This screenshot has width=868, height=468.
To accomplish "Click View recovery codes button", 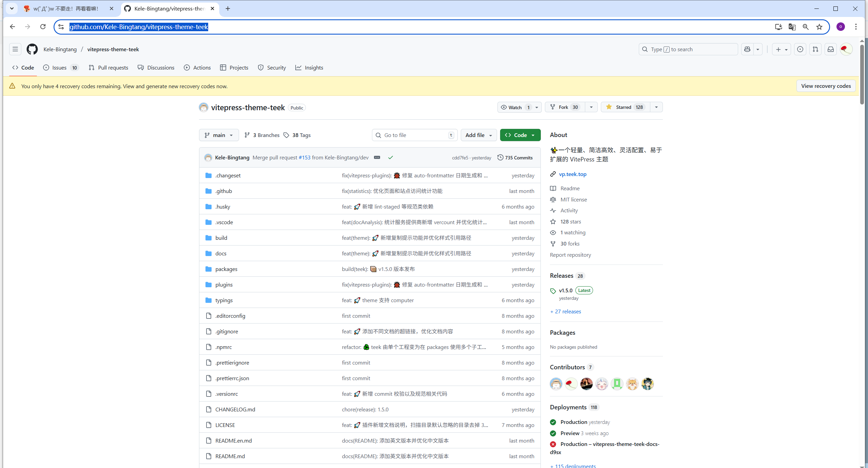I will click(826, 86).
